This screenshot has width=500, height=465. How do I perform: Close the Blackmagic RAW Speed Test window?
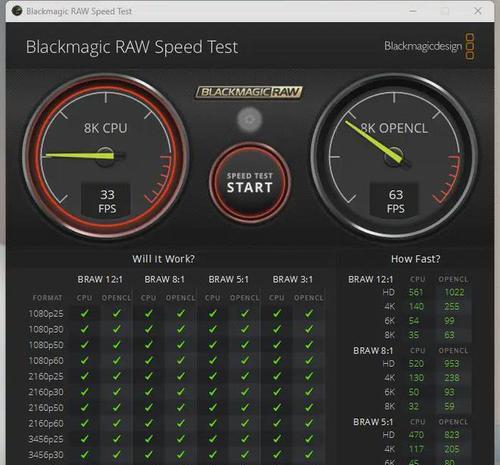pos(478,11)
